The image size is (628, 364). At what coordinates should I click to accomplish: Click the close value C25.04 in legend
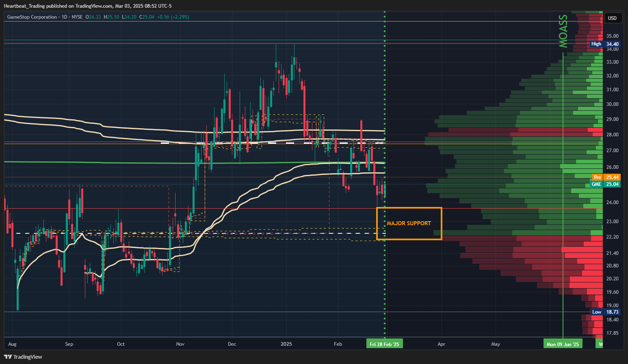(x=147, y=17)
